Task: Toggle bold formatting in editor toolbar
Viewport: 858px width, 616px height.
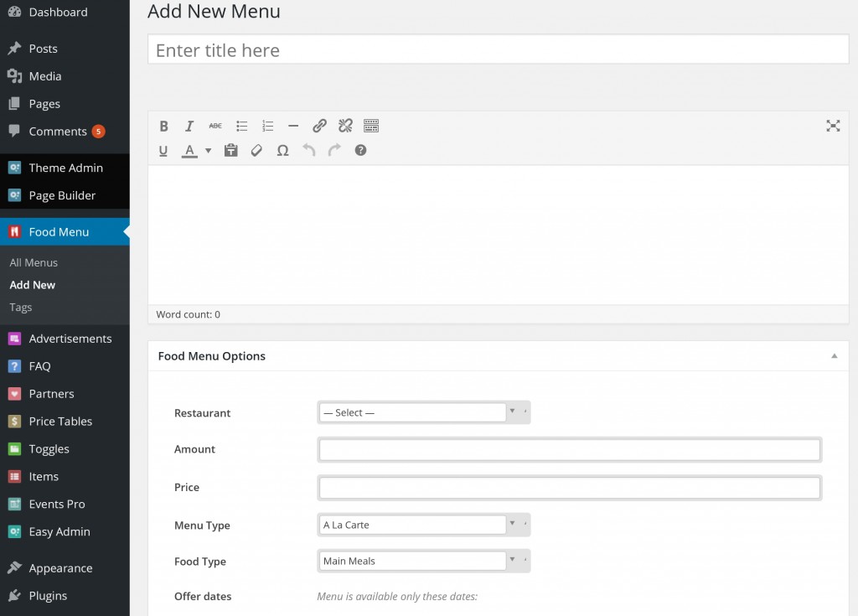Action: [x=163, y=127]
